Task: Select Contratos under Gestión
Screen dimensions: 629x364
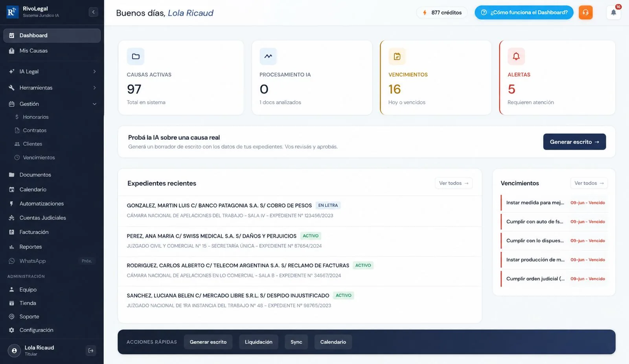Action: point(35,131)
